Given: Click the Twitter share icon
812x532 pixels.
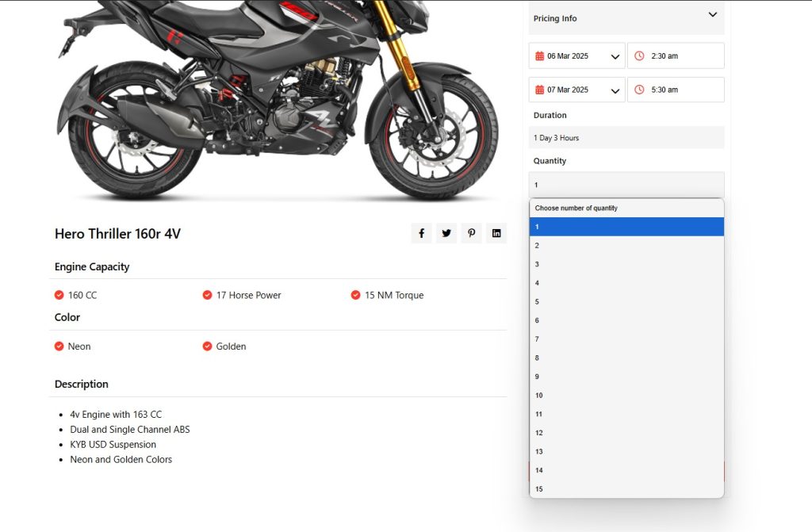Looking at the screenshot, I should [x=446, y=233].
